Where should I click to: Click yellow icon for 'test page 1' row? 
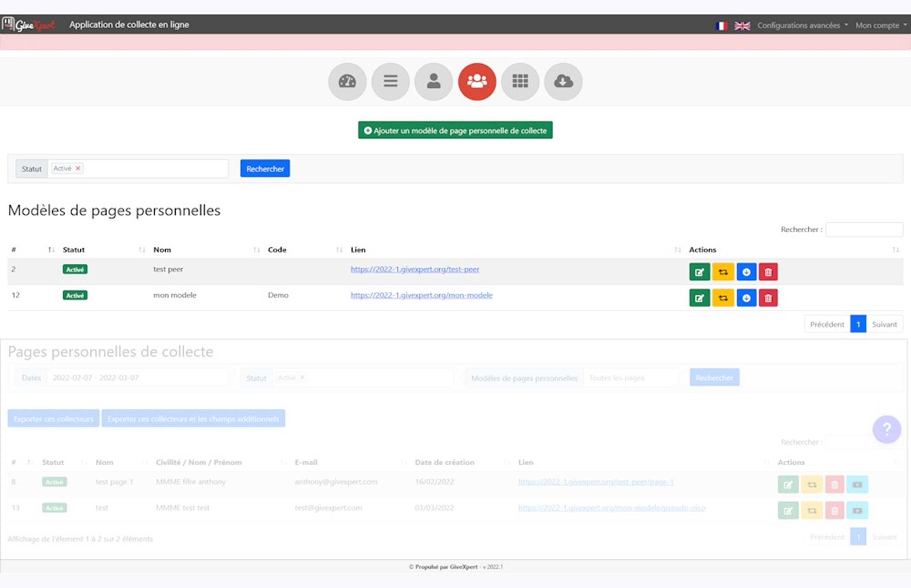point(812,484)
